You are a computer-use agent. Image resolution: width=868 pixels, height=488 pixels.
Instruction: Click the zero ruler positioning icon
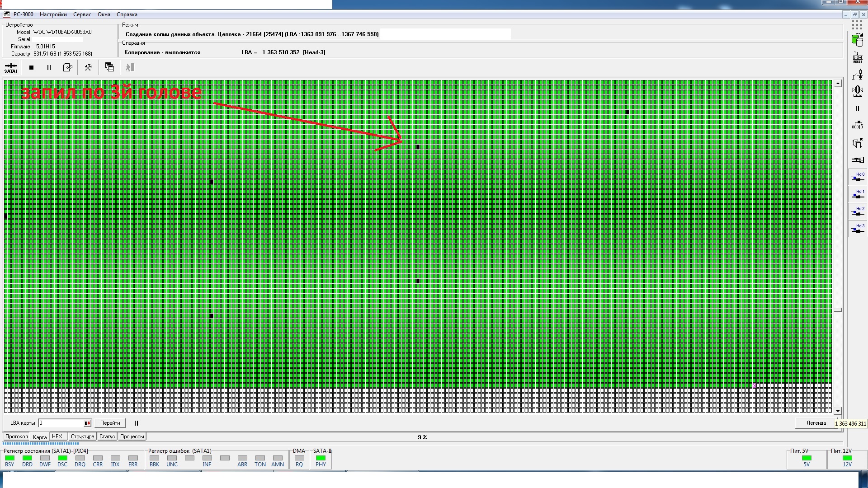857,92
